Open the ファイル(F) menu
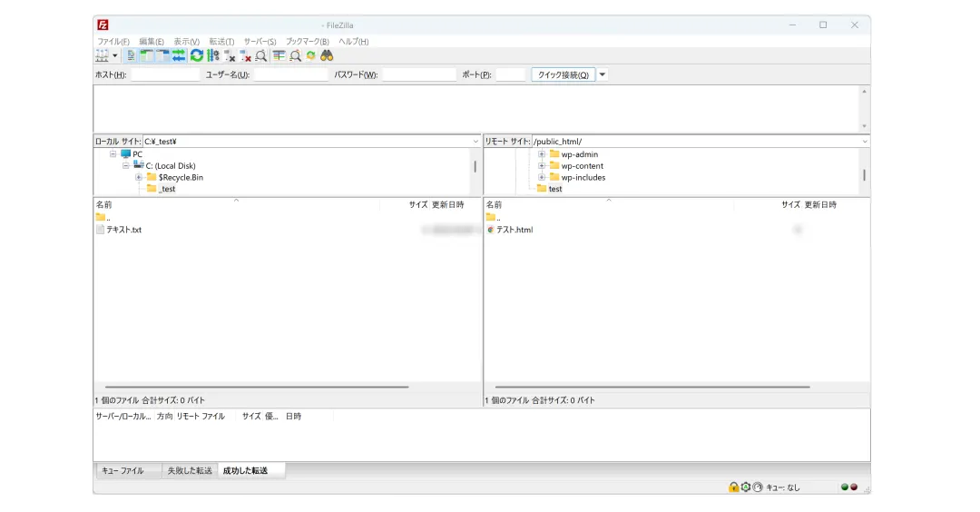 [x=113, y=41]
